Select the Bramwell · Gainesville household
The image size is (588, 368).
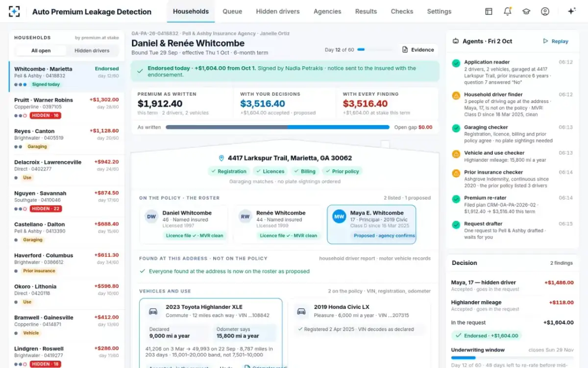(67, 325)
